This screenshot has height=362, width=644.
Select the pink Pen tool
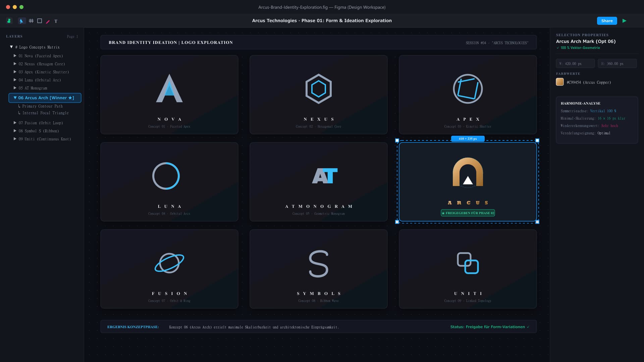click(x=48, y=21)
